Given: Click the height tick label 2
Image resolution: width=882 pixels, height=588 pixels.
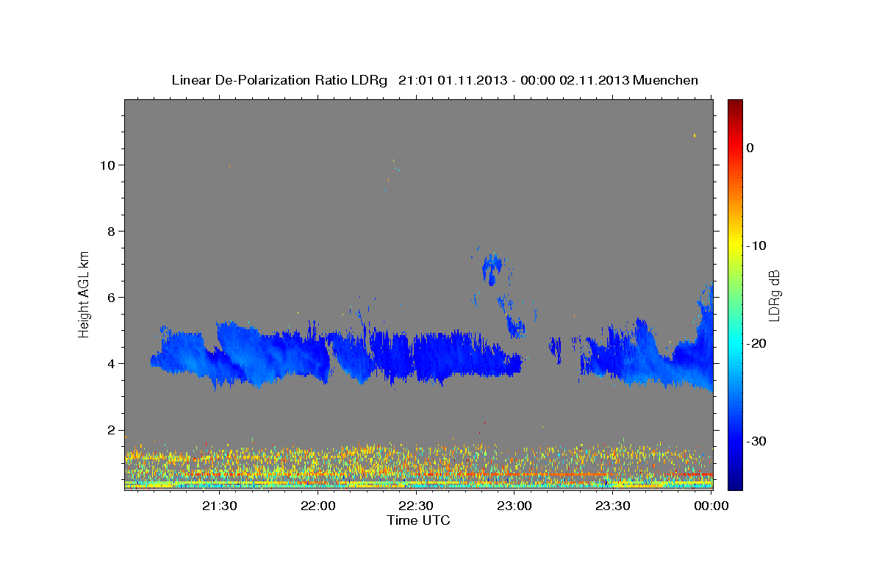Looking at the screenshot, I should [112, 430].
